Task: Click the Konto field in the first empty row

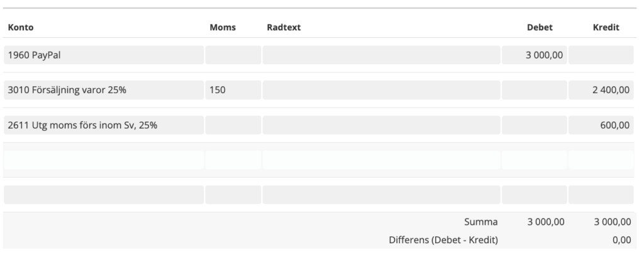Action: point(103,160)
